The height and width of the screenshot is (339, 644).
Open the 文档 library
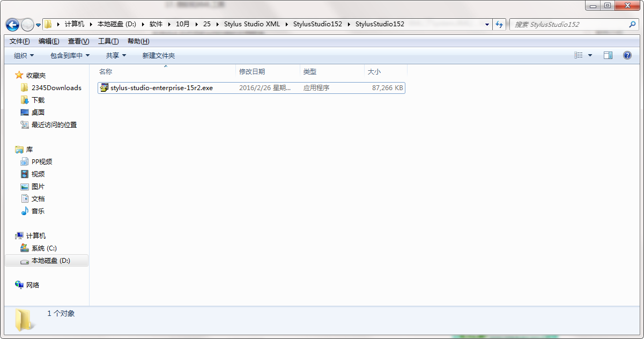[38, 198]
